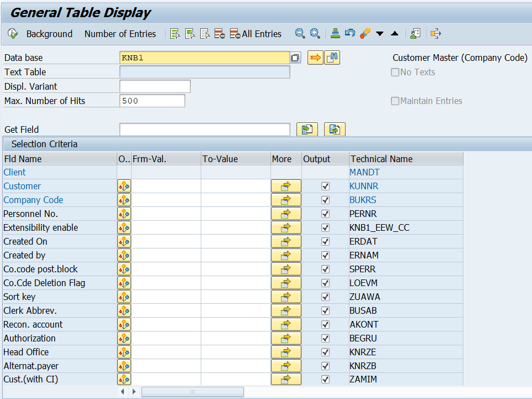Run selection in Background
Screen dimensions: 532x399
49,34
